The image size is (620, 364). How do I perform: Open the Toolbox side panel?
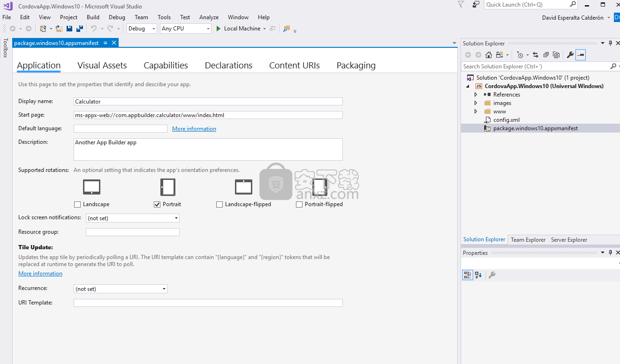coord(6,48)
